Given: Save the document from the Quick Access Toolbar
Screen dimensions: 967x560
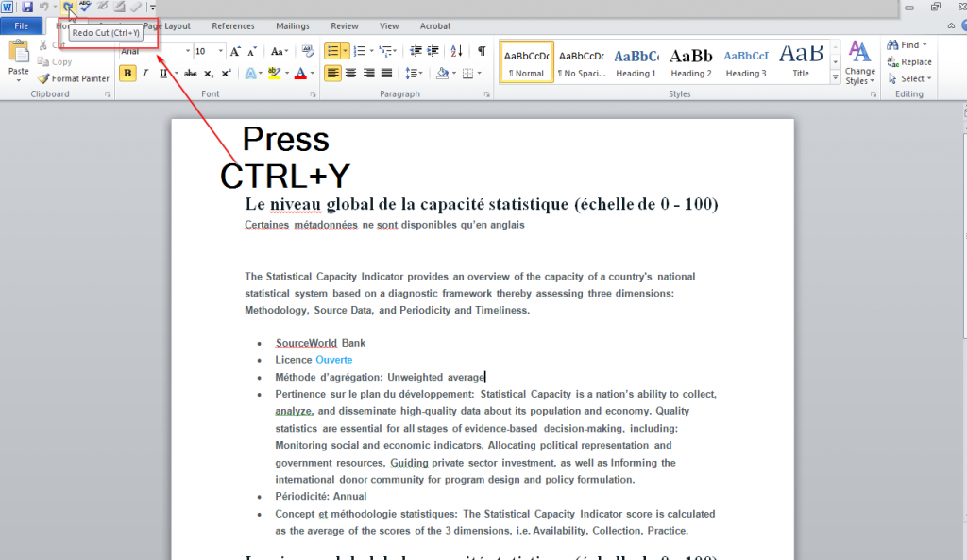Looking at the screenshot, I should [26, 7].
